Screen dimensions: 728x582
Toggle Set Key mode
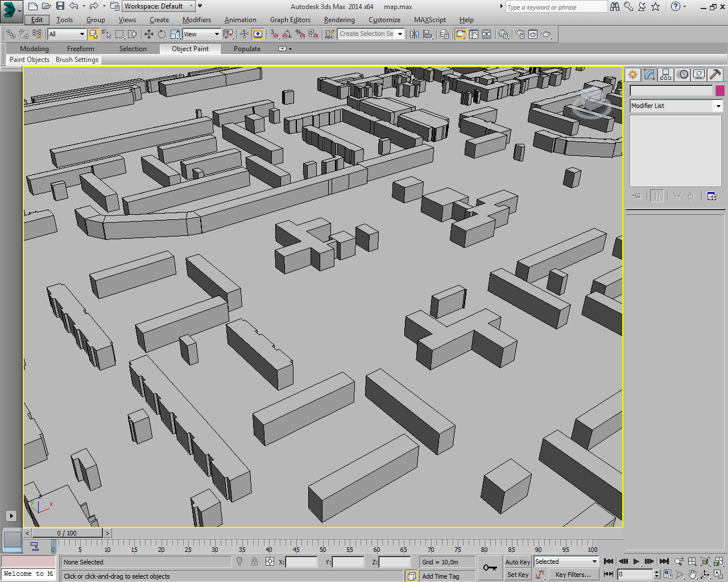(x=517, y=575)
